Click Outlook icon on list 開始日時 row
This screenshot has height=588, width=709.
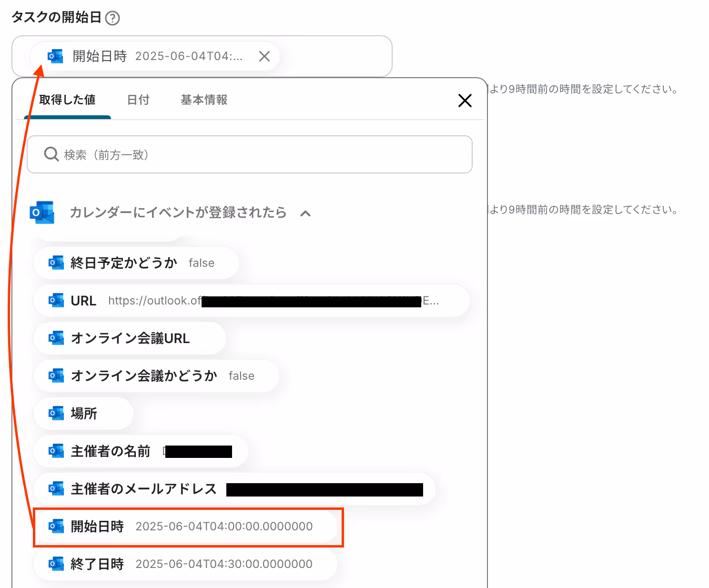pyautogui.click(x=56, y=527)
